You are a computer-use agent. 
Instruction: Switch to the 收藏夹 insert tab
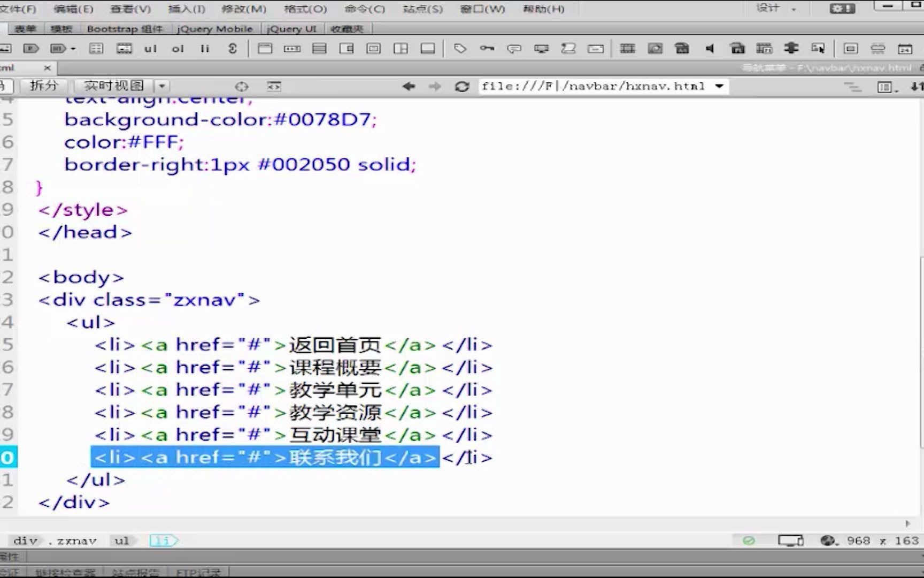pyautogui.click(x=347, y=29)
